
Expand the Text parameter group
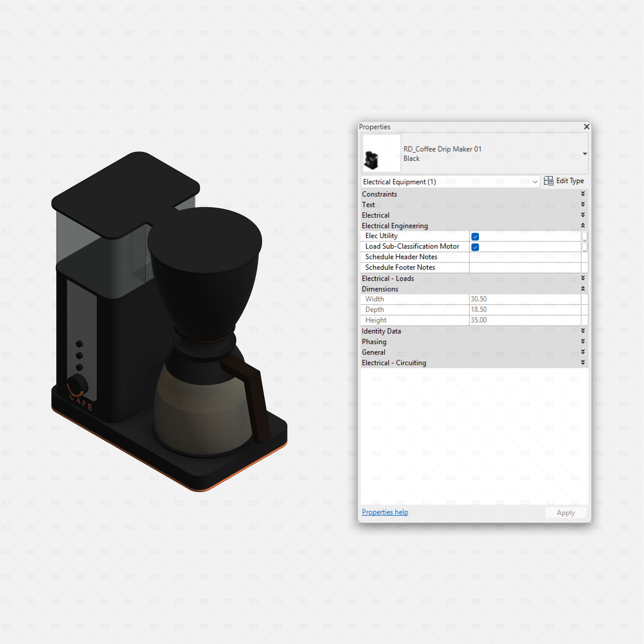pyautogui.click(x=583, y=204)
